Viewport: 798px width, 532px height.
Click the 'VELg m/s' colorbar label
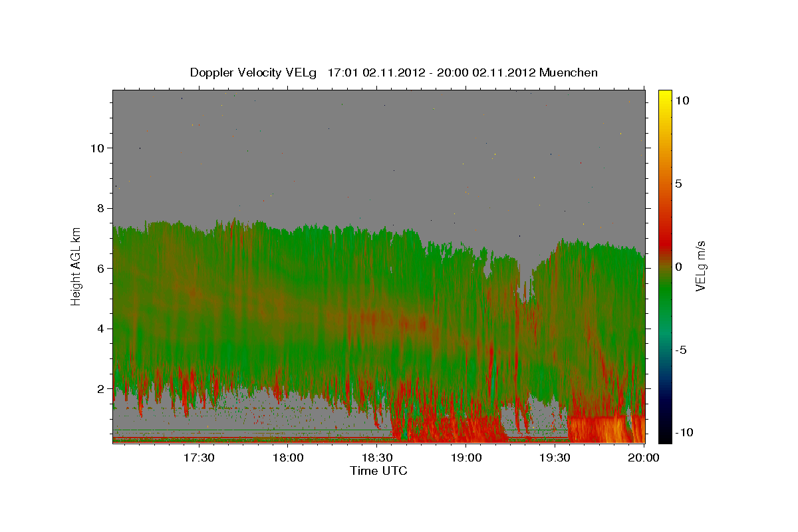[x=700, y=266]
